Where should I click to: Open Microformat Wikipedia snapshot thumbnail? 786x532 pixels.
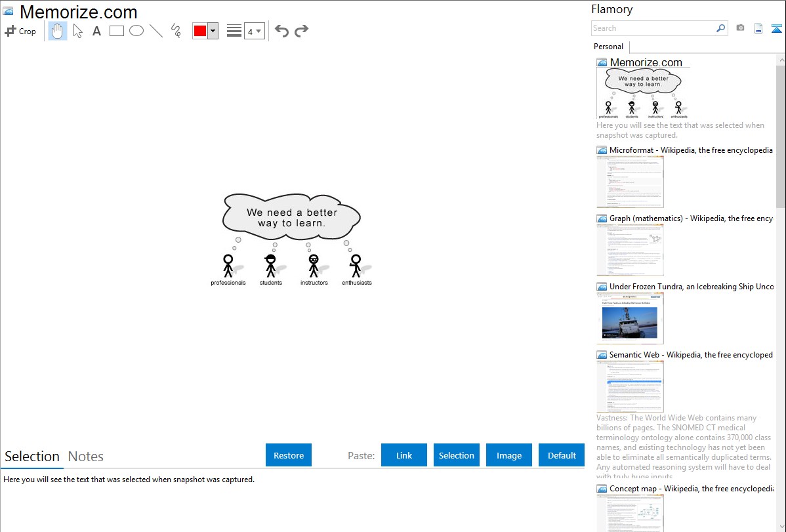pos(630,182)
